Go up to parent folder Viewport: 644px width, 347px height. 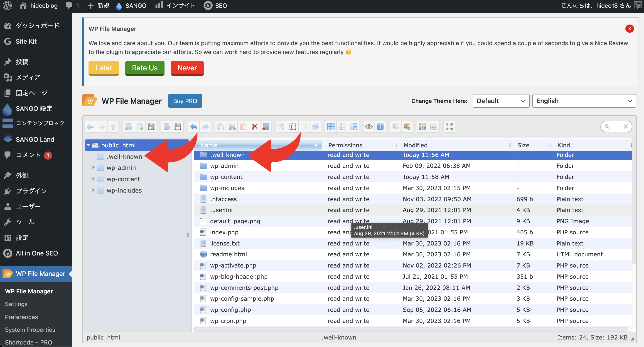tap(113, 127)
